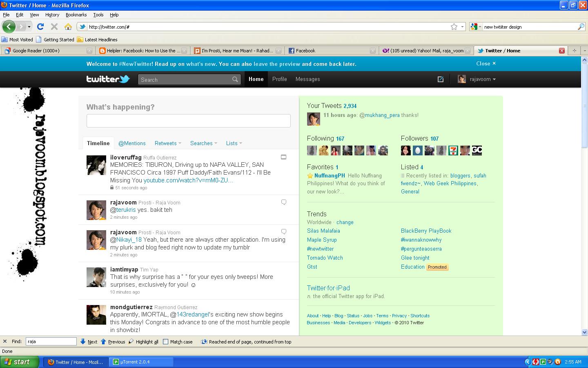Switch to the Google Reader tab
Screen dimensions: 588x368
tap(48, 51)
